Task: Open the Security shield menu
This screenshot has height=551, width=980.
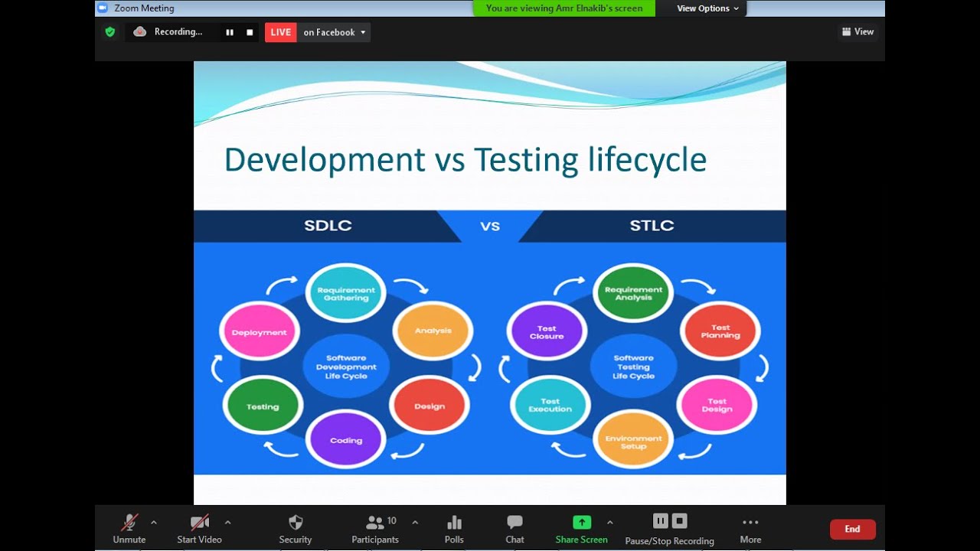Action: (296, 528)
